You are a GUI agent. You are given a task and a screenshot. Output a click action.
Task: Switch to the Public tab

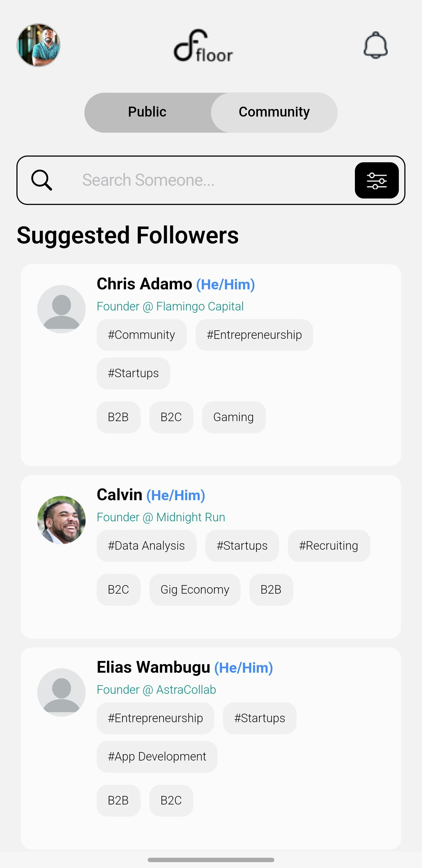tap(147, 112)
